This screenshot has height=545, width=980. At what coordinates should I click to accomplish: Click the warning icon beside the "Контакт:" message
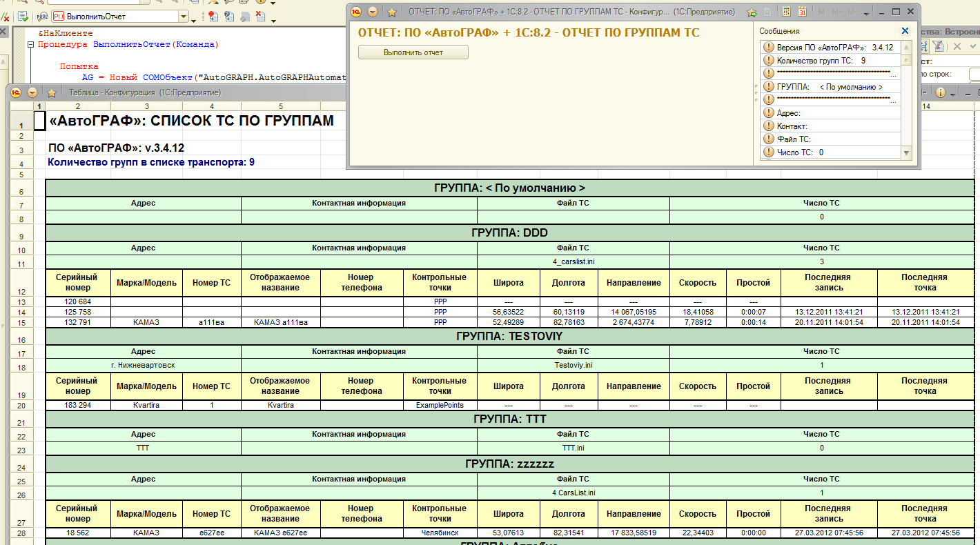(x=769, y=126)
